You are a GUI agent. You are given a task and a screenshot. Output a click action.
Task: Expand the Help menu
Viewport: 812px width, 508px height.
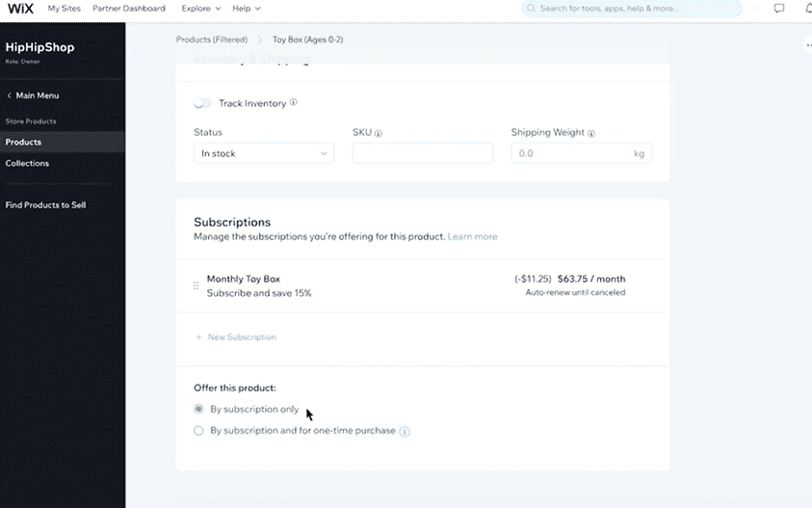click(x=247, y=9)
